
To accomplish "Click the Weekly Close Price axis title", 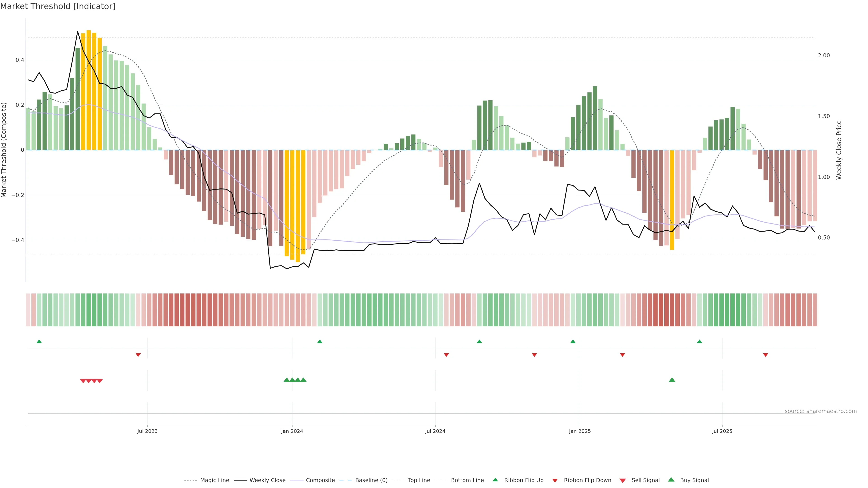I will click(839, 150).
